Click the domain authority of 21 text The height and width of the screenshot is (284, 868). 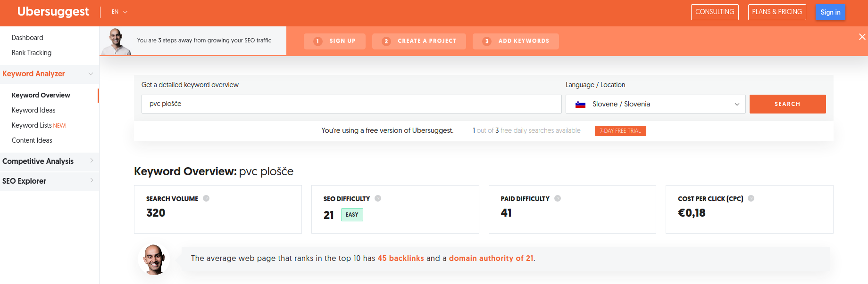[491, 259]
